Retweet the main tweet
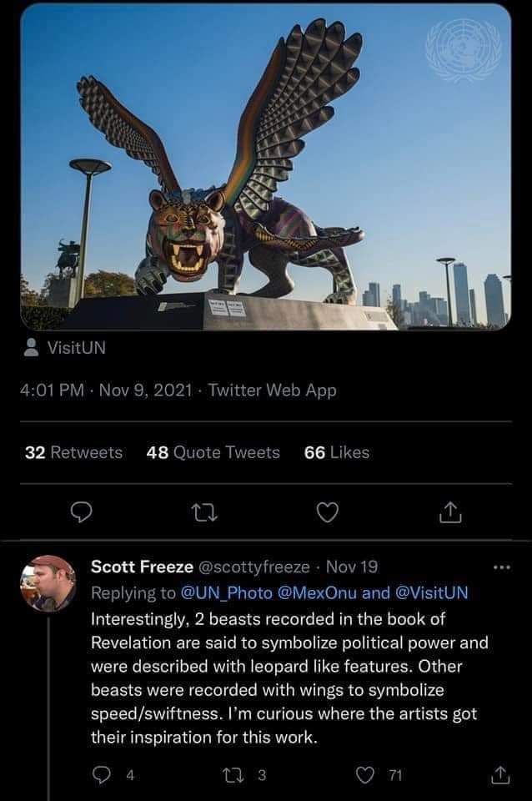 [x=204, y=512]
